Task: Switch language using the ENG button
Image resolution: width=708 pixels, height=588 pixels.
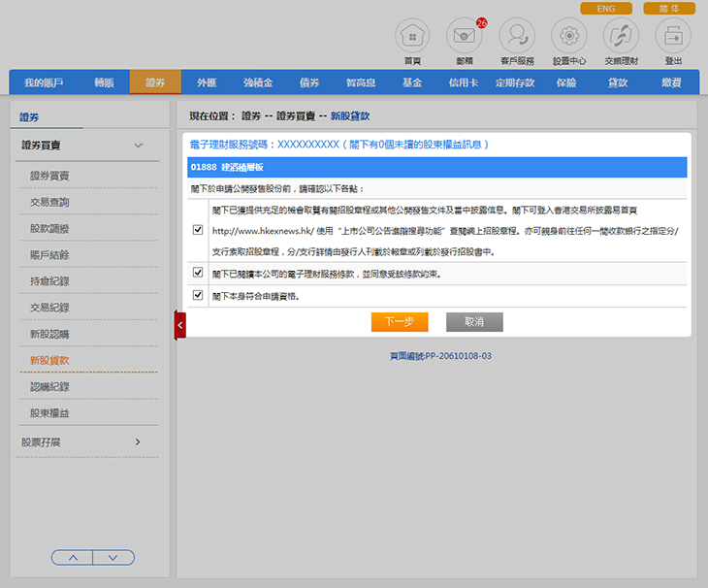Action: (x=605, y=9)
